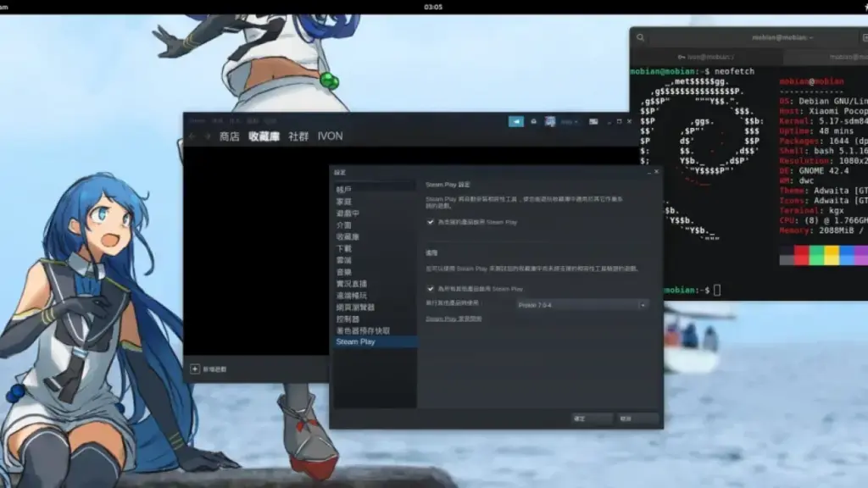Open the Steam Play FAQ link
The image size is (868, 488).
(x=453, y=319)
